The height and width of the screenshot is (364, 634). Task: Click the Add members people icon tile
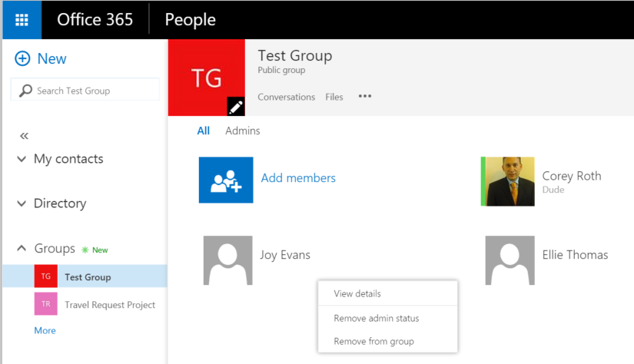[x=226, y=180]
